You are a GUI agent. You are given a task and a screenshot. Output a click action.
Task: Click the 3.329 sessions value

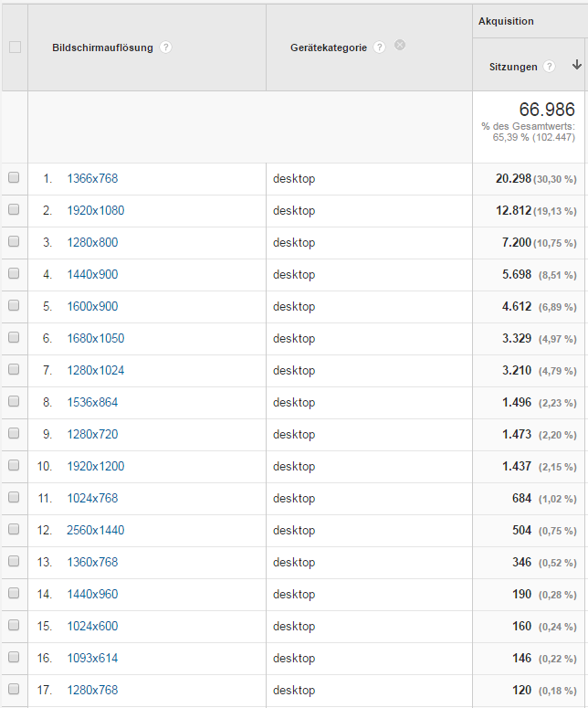click(517, 339)
